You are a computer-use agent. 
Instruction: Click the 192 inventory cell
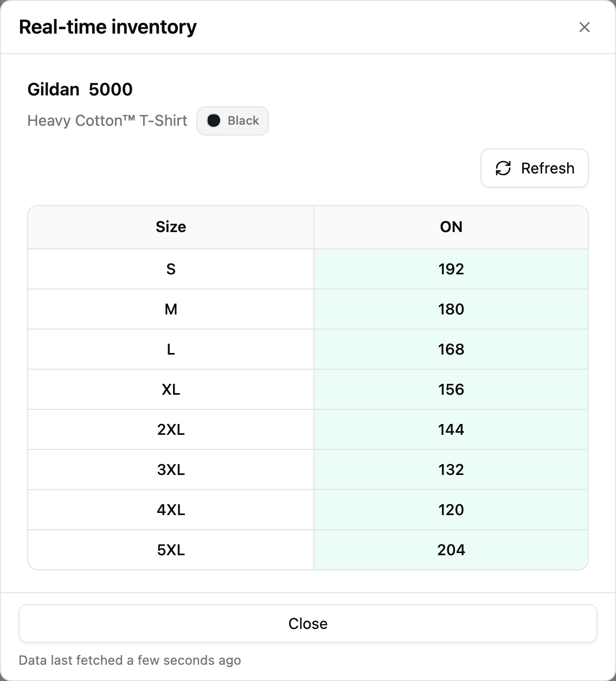click(x=451, y=269)
